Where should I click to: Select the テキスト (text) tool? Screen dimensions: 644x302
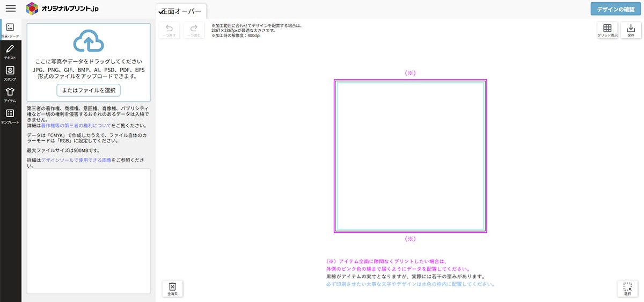click(10, 52)
